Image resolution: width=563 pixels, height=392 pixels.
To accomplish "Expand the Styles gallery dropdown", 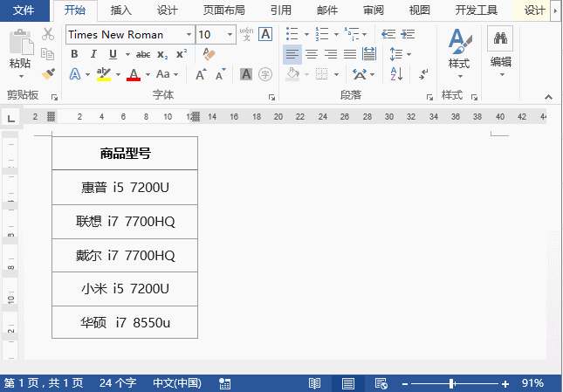I will (458, 76).
